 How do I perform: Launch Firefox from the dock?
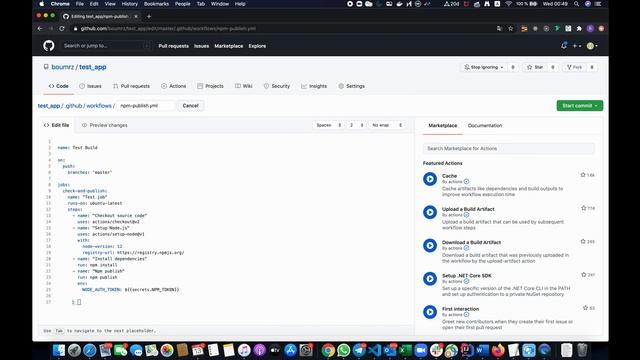coord(498,350)
